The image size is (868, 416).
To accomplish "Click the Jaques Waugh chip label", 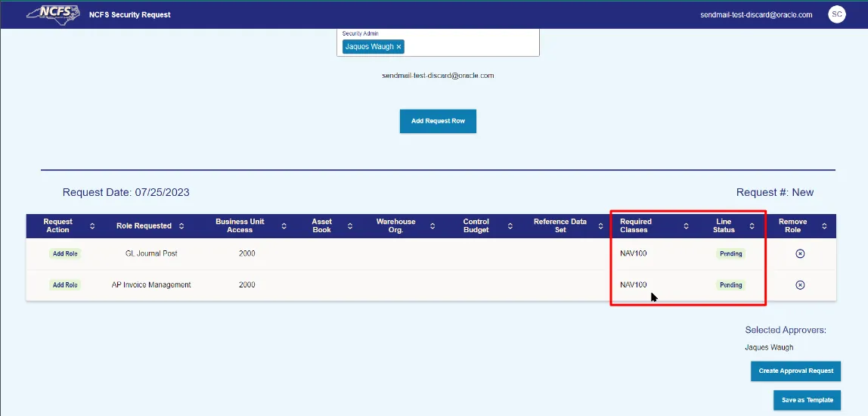I will [369, 47].
